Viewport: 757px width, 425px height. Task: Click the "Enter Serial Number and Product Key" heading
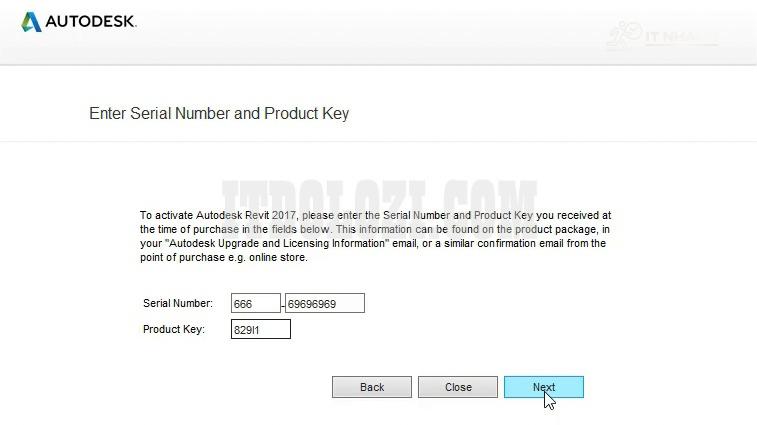click(x=219, y=114)
